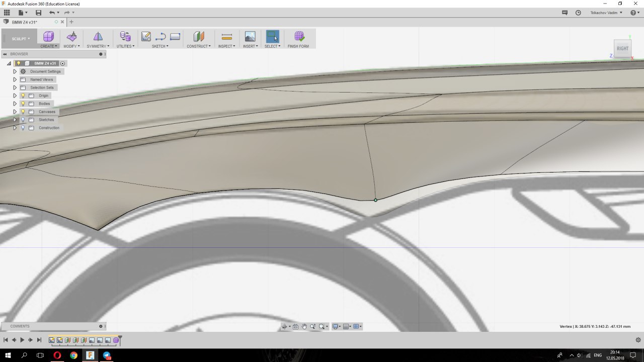
Task: Toggle Bodies folder visibility bulb
Action: click(x=23, y=104)
